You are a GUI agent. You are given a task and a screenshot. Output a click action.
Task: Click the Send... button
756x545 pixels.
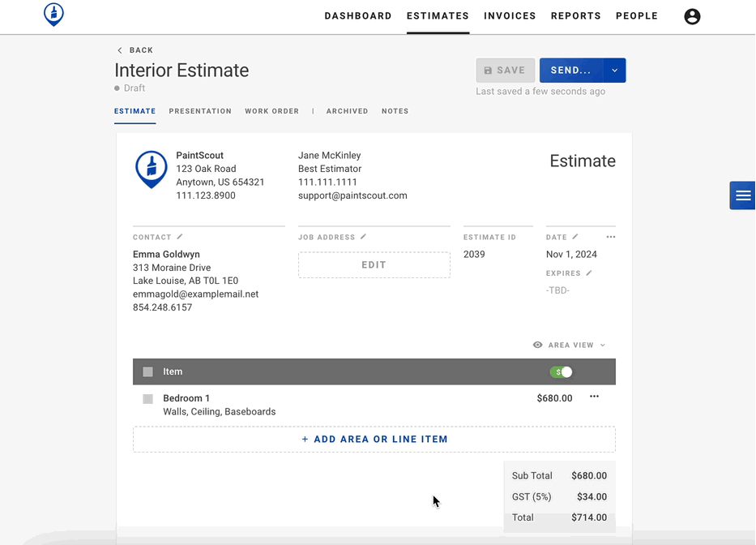[571, 71]
